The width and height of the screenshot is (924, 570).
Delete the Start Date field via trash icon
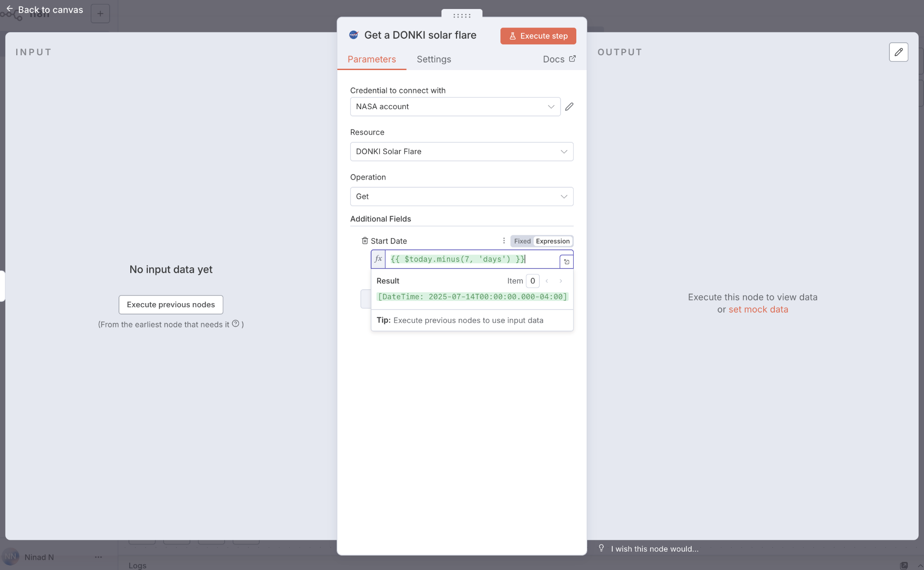point(365,241)
